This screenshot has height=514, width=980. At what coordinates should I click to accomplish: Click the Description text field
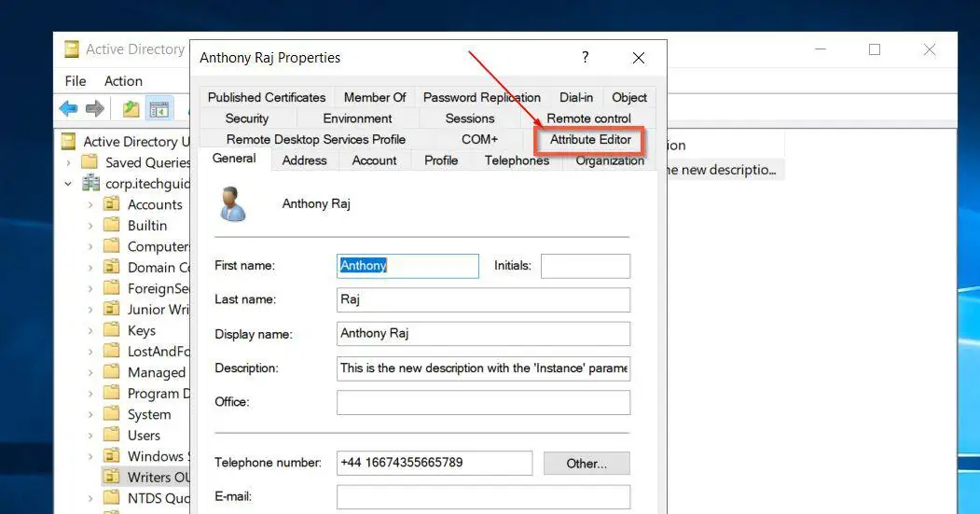[x=483, y=368]
